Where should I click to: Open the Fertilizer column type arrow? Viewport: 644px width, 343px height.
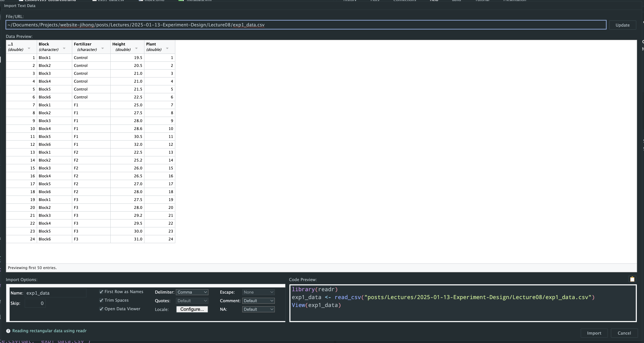point(102,48)
